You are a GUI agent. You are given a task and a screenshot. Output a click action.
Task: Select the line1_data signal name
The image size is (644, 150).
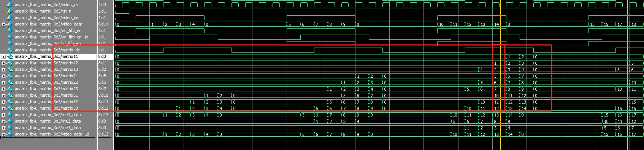48,128
